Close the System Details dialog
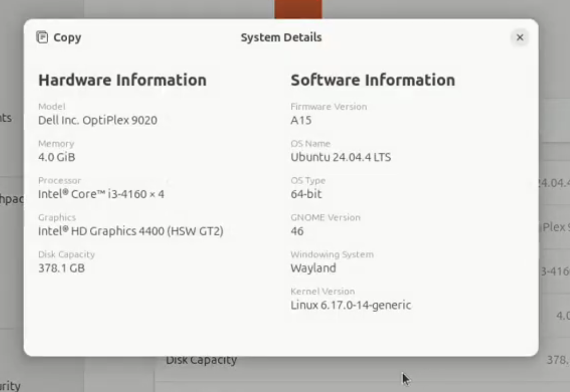 click(x=520, y=37)
